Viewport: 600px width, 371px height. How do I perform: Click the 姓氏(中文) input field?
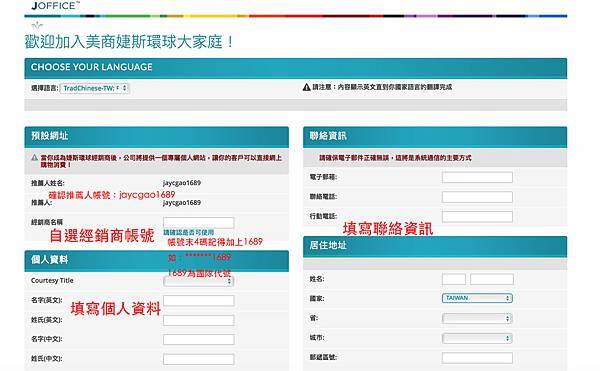pos(199,359)
